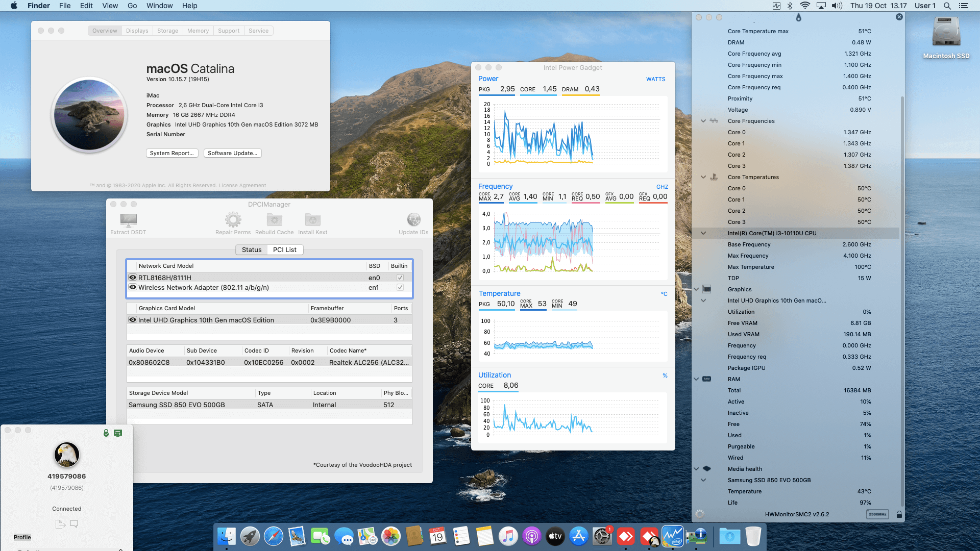Open the Go menu in menu bar

coord(132,6)
